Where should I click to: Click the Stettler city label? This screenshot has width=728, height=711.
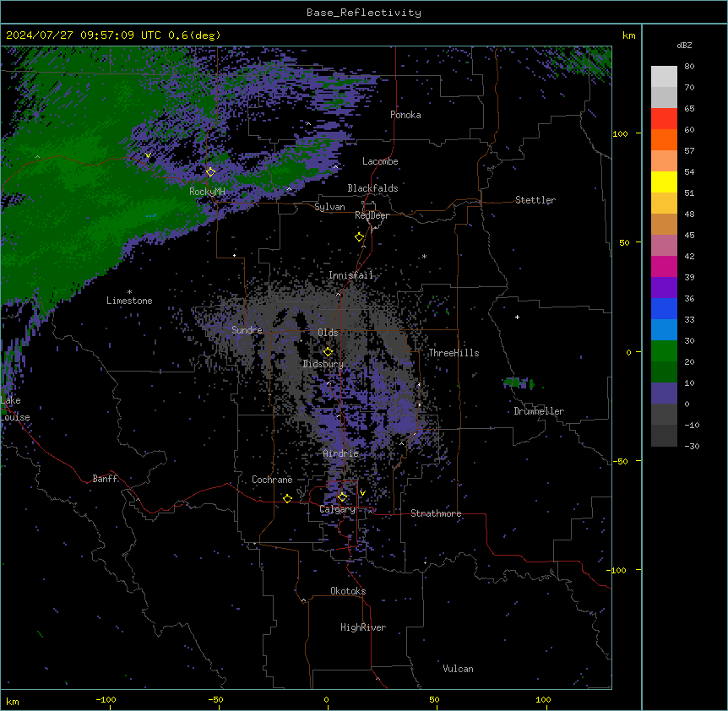(535, 200)
